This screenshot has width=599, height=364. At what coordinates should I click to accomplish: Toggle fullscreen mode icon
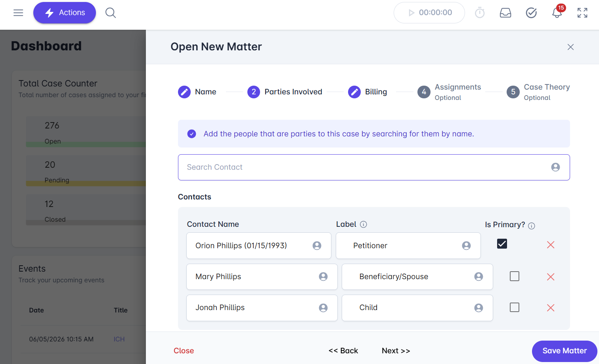click(x=582, y=13)
